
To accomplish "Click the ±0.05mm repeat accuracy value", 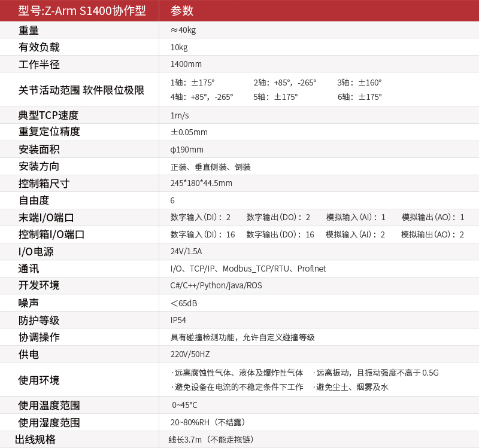I will (189, 132).
